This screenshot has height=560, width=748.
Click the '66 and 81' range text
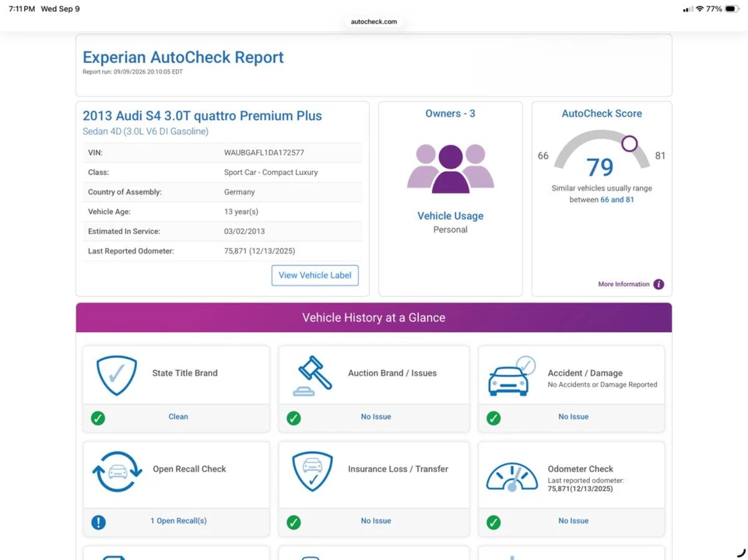click(x=616, y=200)
